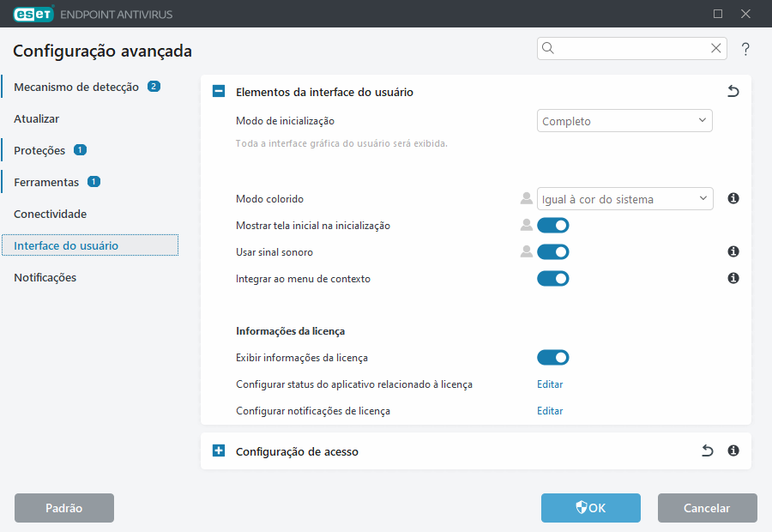Click the info icon next to Modo colorido
This screenshot has width=772, height=532.
click(733, 198)
